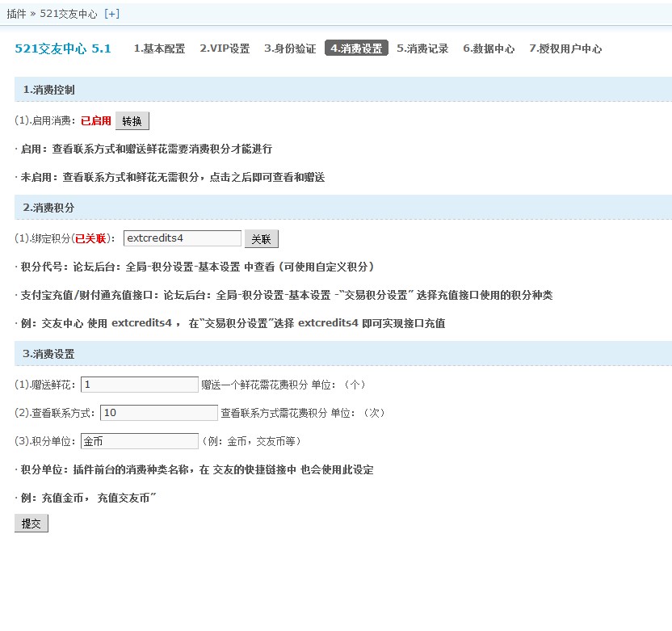Image resolution: width=672 pixels, height=631 pixels.
Task: Select the active 4.消费设置 tab
Action: 356,48
